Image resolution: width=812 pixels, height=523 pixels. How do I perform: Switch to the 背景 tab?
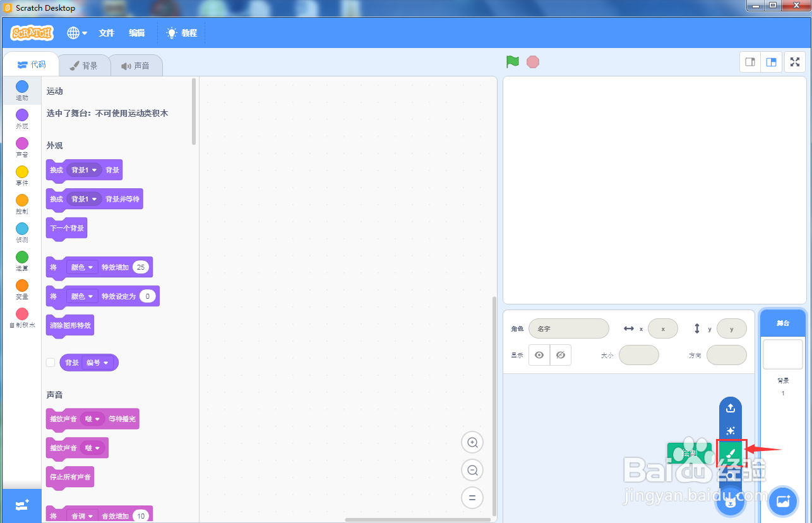[x=84, y=66]
